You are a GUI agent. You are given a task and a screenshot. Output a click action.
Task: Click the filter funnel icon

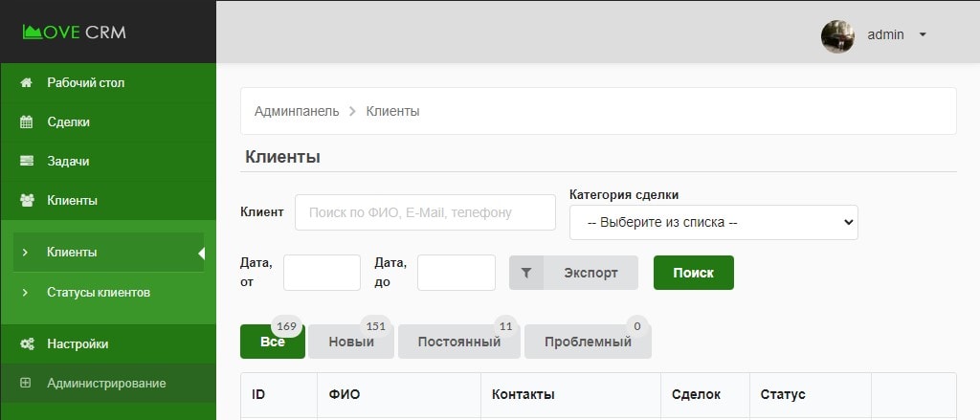[x=526, y=273]
